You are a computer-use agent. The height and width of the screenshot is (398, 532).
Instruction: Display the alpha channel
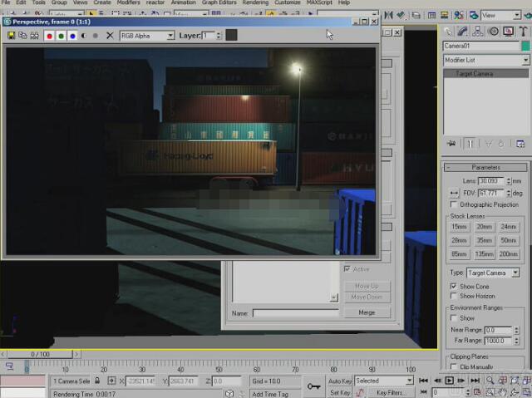coord(84,36)
